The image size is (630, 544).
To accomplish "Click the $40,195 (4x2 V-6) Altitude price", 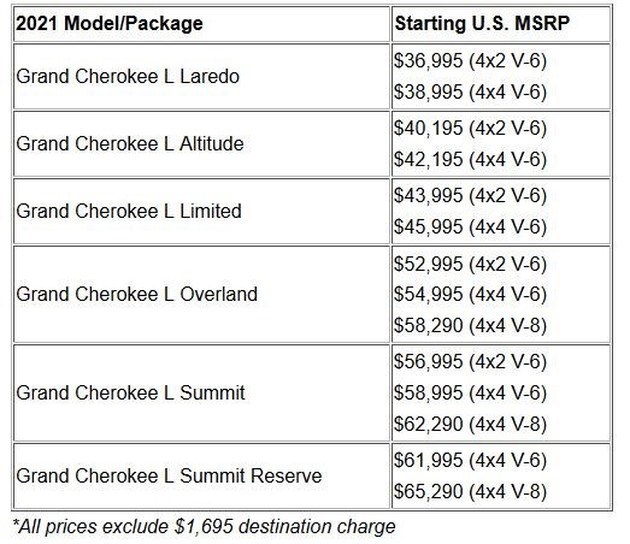I will point(470,128).
